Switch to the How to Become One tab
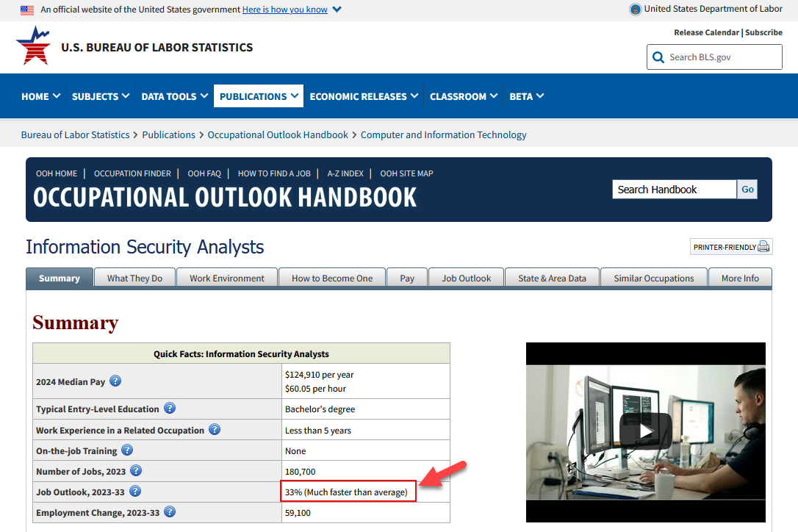Screen dimensions: 798x532 (x=332, y=278)
